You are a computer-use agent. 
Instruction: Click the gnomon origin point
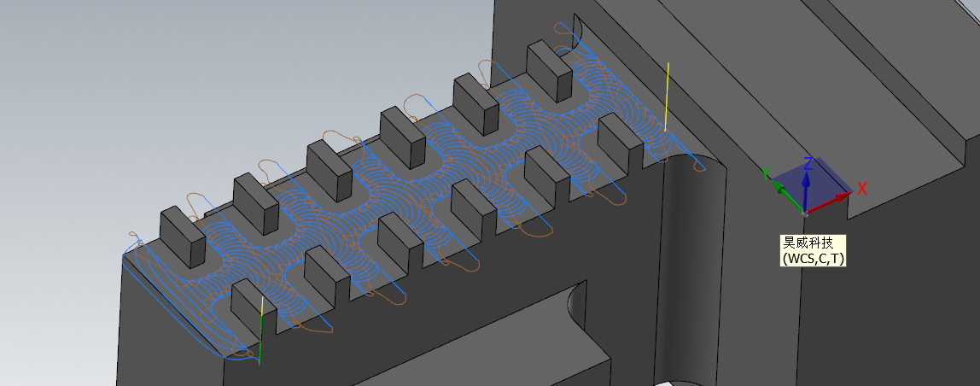click(804, 212)
